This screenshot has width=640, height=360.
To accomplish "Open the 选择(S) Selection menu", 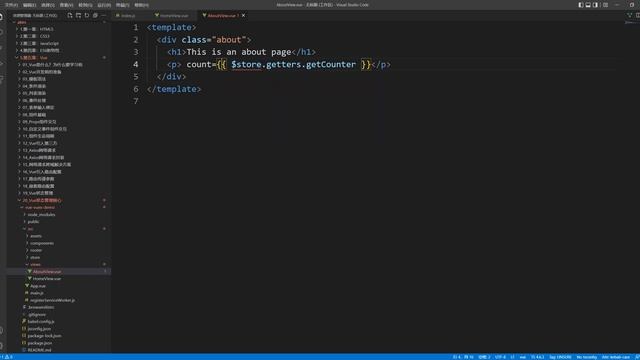I will (x=48, y=5).
